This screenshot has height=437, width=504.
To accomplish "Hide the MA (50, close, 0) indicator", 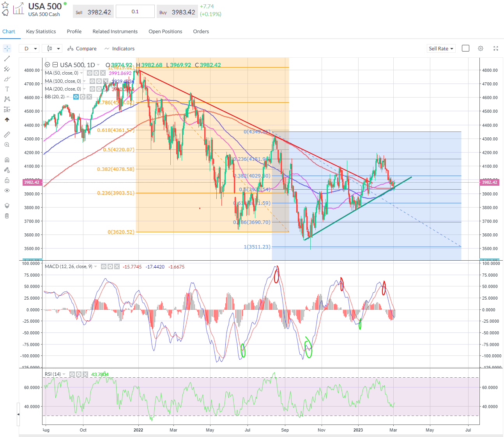I will 90,73.
